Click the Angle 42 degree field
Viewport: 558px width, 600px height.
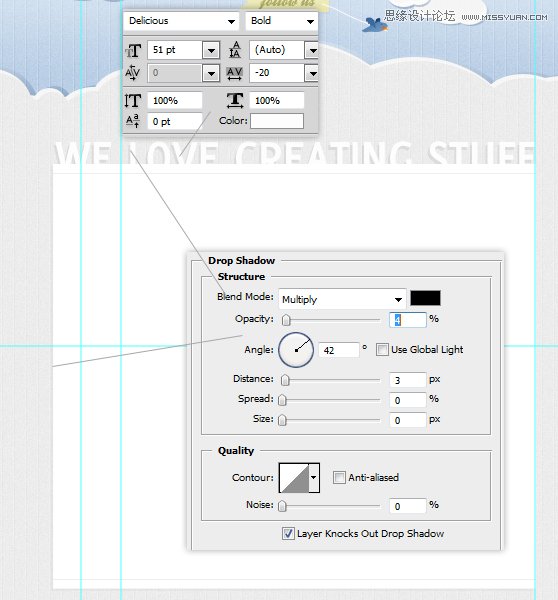(x=339, y=350)
